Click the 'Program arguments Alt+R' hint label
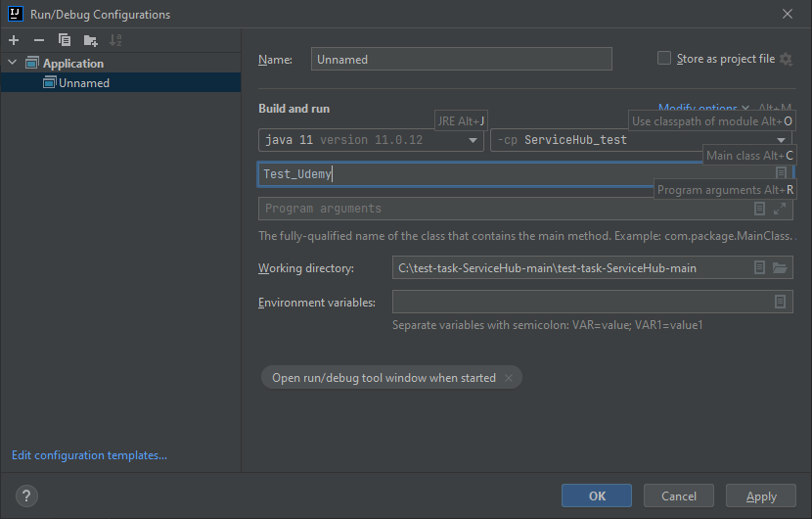 (725, 190)
